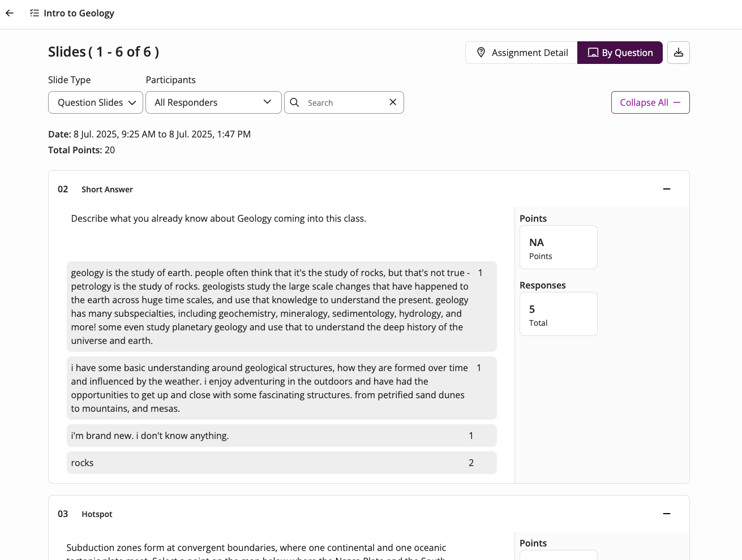The width and height of the screenshot is (742, 560).
Task: Open the slide list icon beside Intro to Geology
Action: [35, 13]
